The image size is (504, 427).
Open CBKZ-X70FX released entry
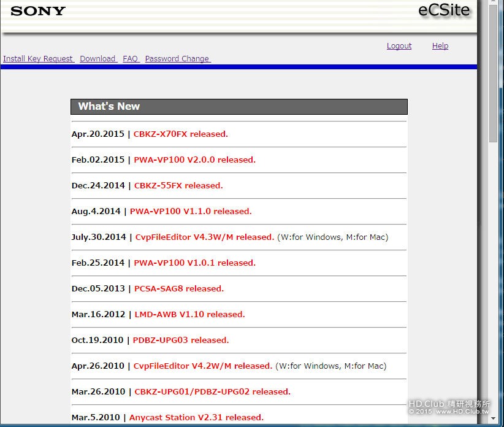181,134
